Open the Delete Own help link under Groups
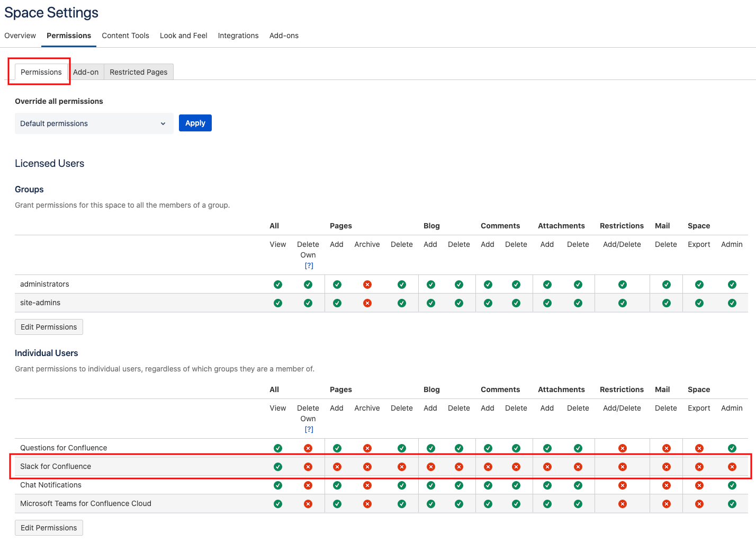 click(x=309, y=265)
